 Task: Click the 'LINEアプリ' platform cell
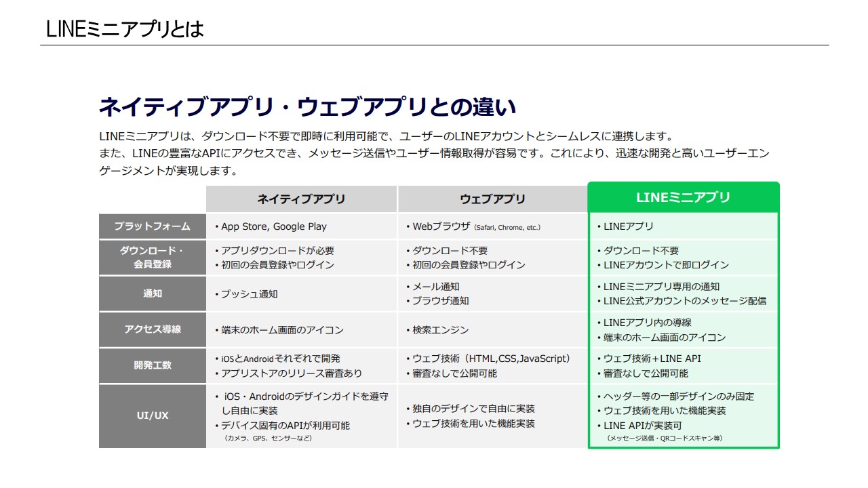[629, 227]
